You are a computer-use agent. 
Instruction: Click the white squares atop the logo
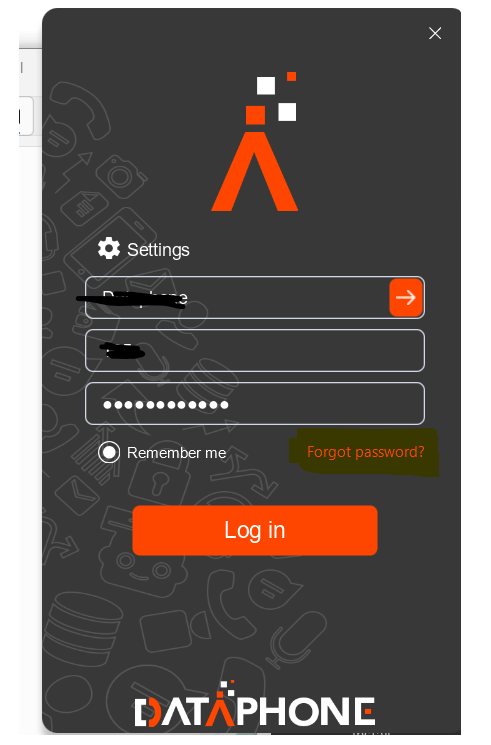(277, 98)
